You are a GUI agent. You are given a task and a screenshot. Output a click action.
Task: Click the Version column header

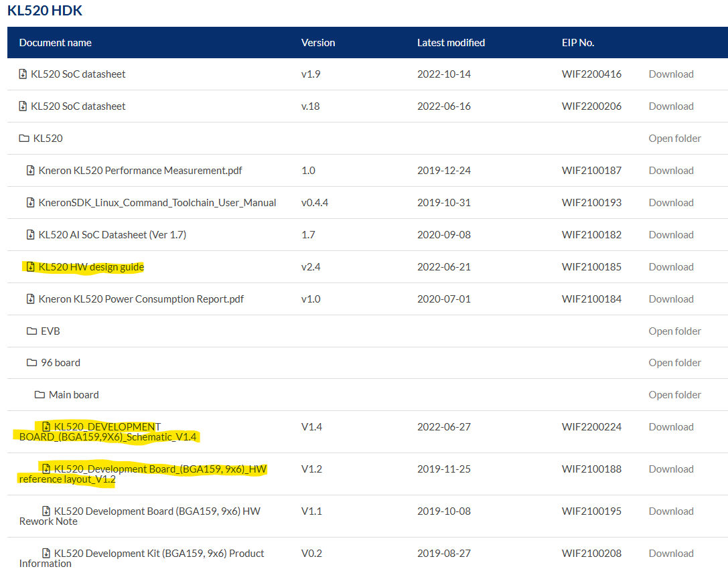(318, 43)
